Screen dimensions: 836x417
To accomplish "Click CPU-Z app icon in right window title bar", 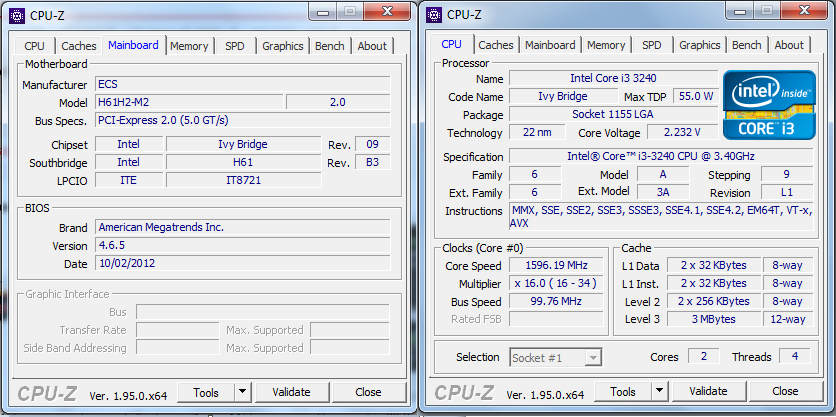I will (435, 14).
